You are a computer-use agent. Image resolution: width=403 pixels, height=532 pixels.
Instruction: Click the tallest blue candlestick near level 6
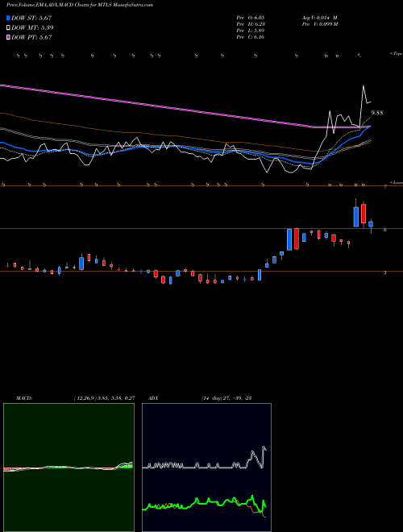pyautogui.click(x=289, y=239)
